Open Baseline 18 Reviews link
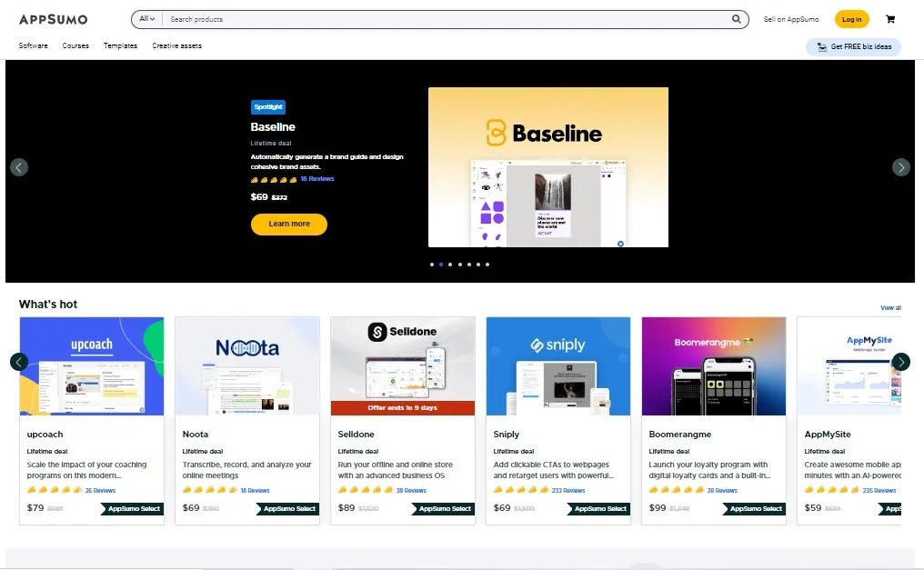The width and height of the screenshot is (924, 570). point(317,179)
